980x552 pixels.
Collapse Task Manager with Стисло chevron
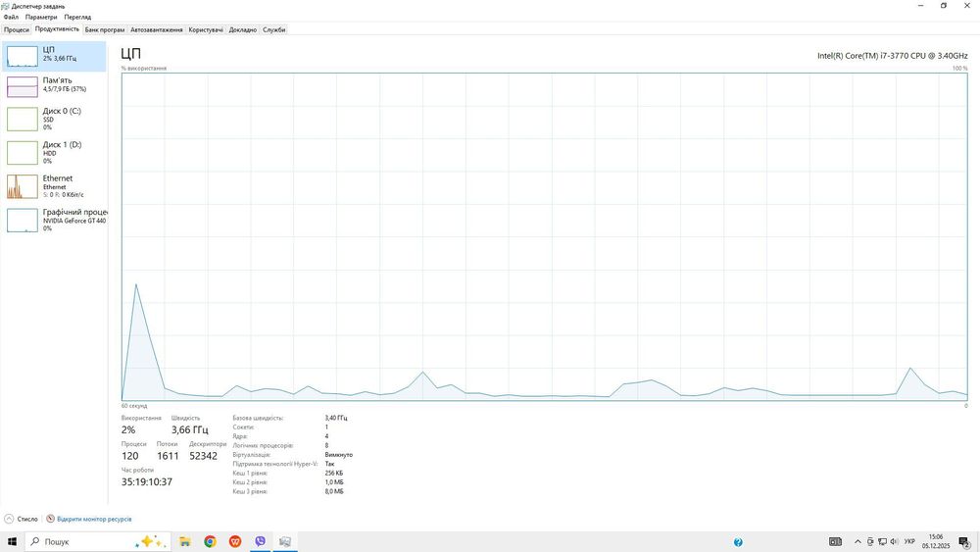pos(9,519)
